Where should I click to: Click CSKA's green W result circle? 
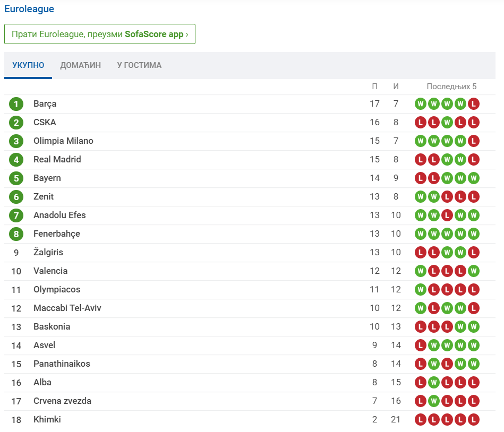447,123
